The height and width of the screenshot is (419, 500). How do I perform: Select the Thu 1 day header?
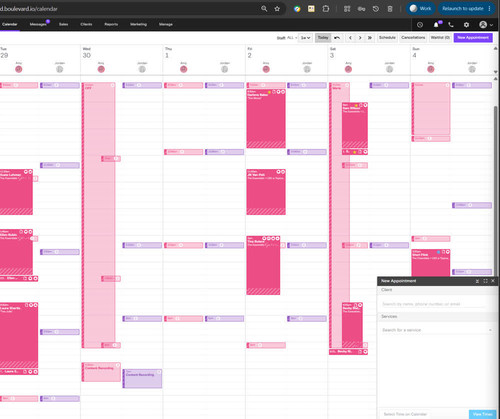pyautogui.click(x=168, y=53)
